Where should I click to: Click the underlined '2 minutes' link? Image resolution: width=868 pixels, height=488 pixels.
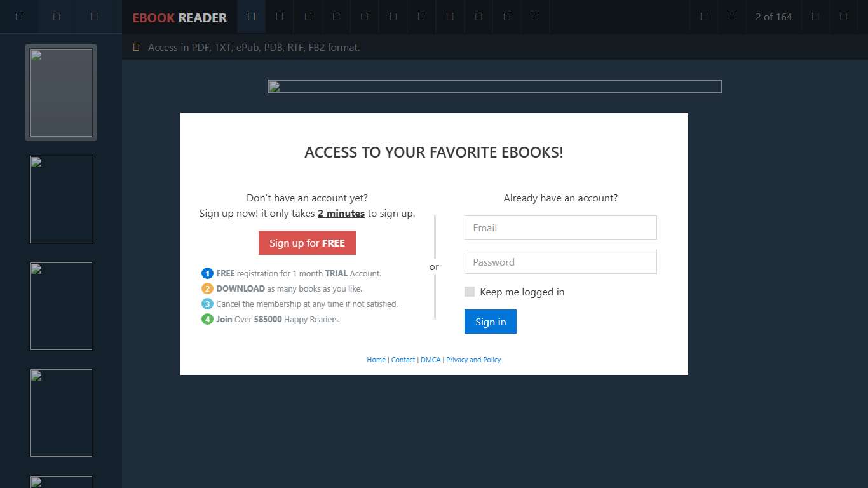click(x=341, y=213)
